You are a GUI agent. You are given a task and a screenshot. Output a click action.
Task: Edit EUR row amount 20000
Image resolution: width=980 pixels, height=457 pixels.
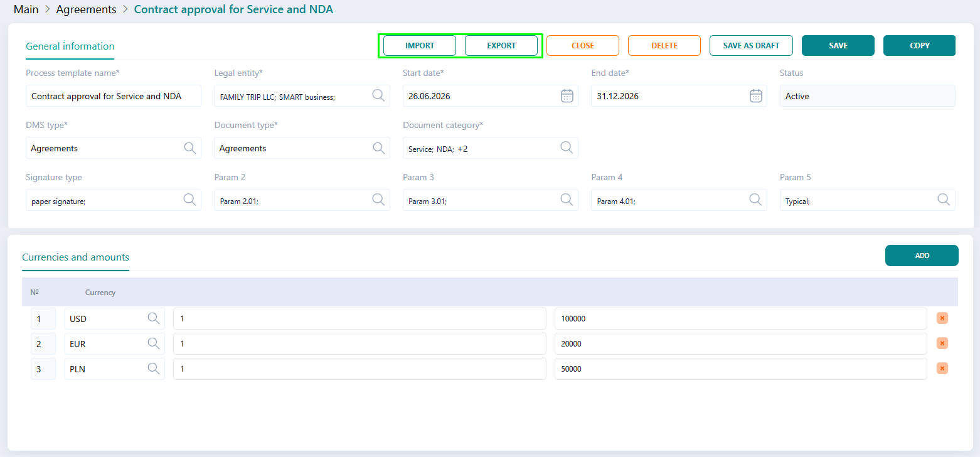tap(741, 343)
